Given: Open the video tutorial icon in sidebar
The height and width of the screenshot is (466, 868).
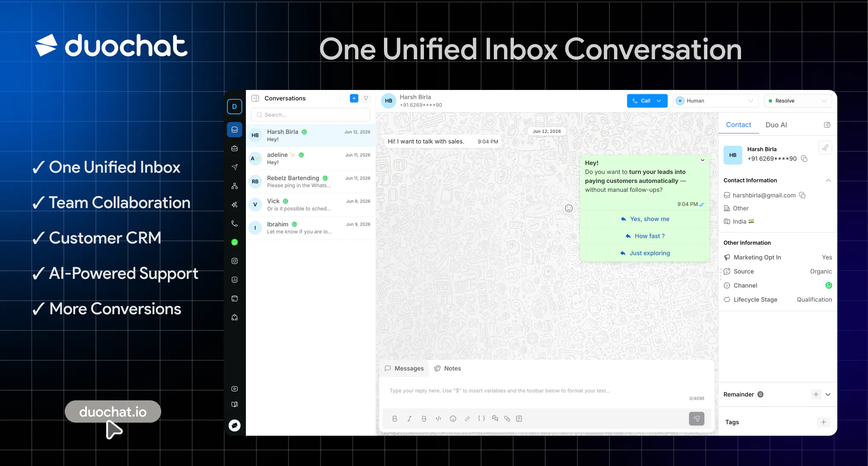Looking at the screenshot, I should [x=234, y=389].
